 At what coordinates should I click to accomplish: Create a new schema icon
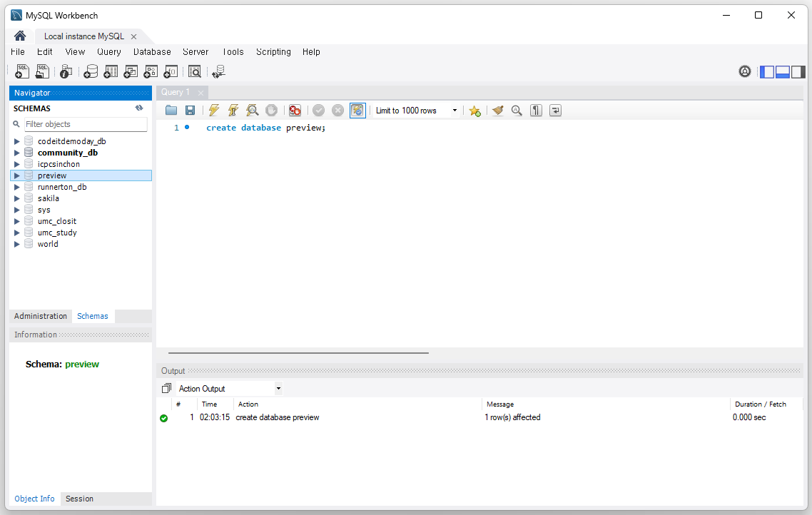point(91,71)
